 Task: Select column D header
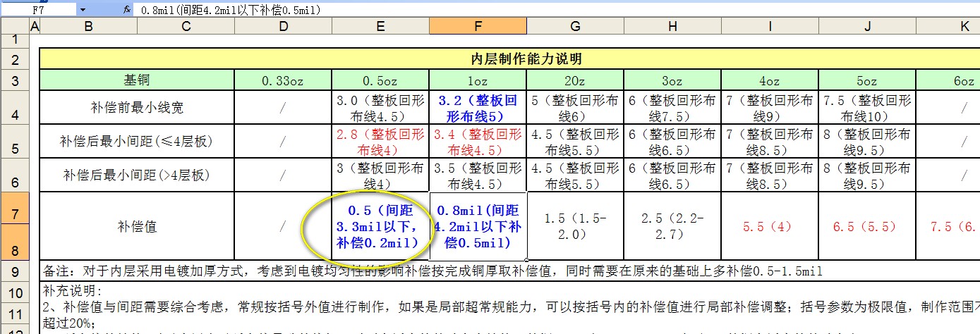(283, 26)
